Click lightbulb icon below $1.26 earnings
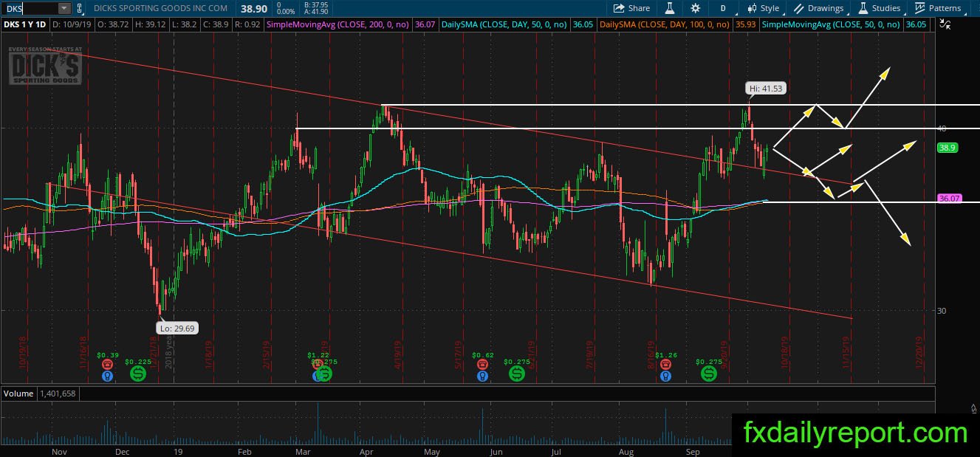Viewport: 980px width, 457px height. tap(666, 376)
